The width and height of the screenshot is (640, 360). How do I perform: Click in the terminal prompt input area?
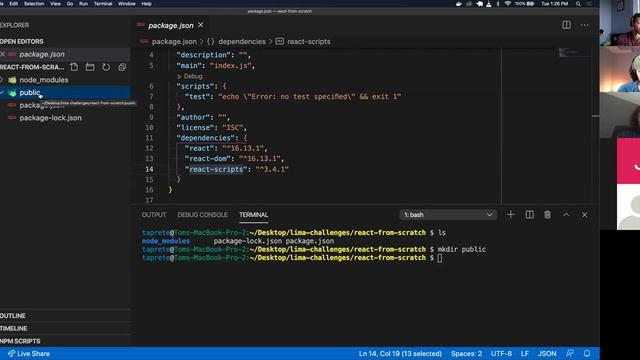[440, 258]
